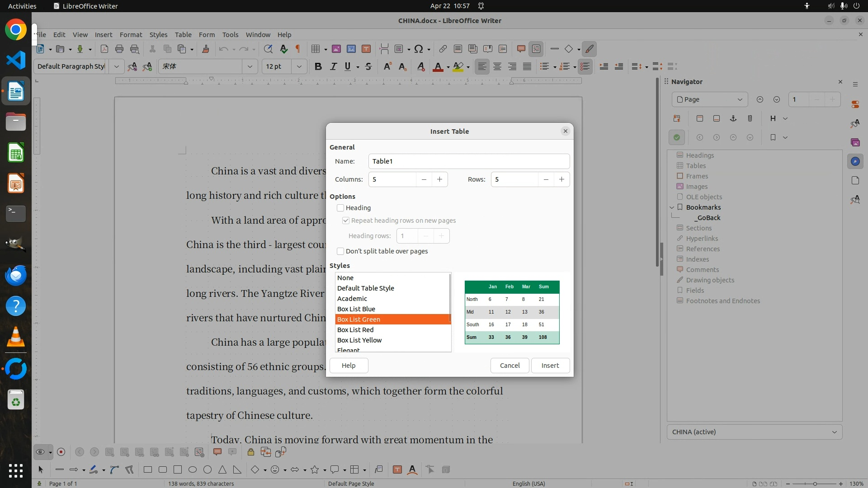
Task: Click the Bold formatting icon
Action: click(x=318, y=66)
